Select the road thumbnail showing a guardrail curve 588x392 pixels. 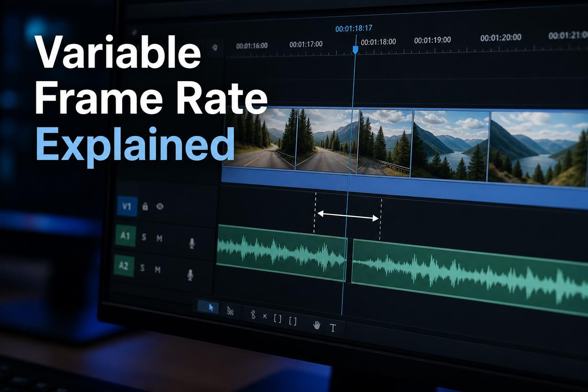point(384,142)
